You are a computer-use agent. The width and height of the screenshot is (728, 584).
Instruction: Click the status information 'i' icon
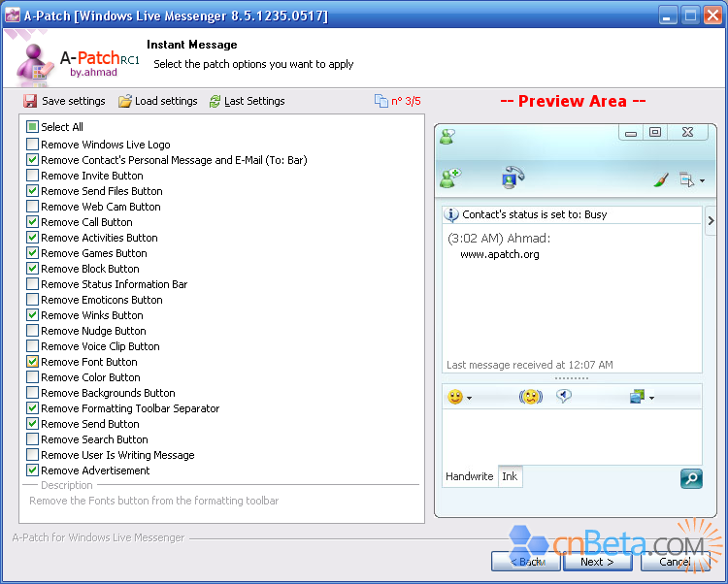coord(451,214)
